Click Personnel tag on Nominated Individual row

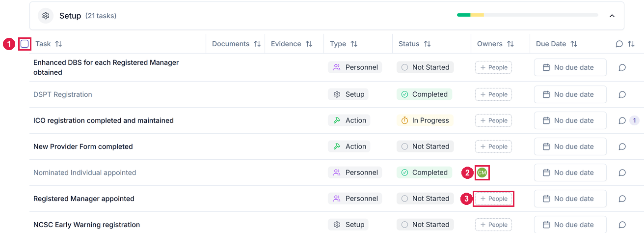(x=355, y=173)
